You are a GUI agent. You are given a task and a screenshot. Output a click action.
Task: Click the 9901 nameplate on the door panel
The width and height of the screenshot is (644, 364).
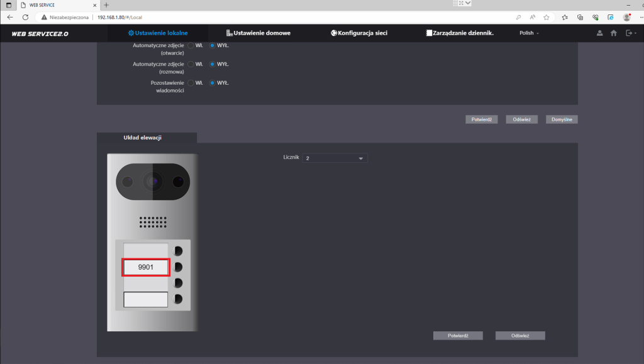[x=146, y=267]
